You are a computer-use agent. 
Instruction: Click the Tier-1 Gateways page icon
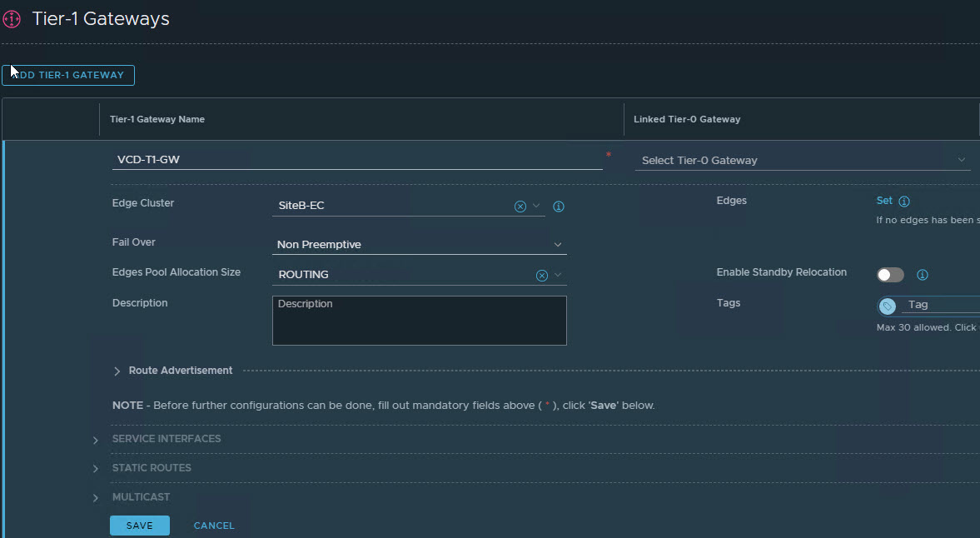(x=12, y=19)
